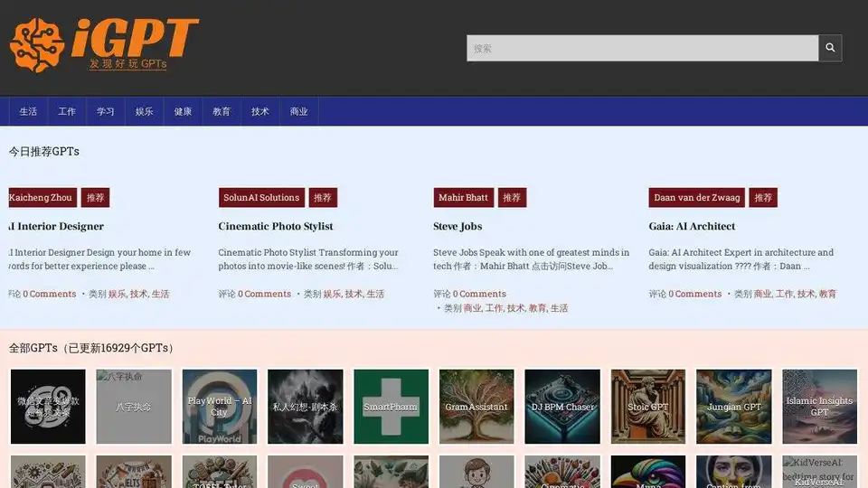Open the KidVerseAI thumbnail
Viewport: 868px width, 488px height.
[820, 472]
